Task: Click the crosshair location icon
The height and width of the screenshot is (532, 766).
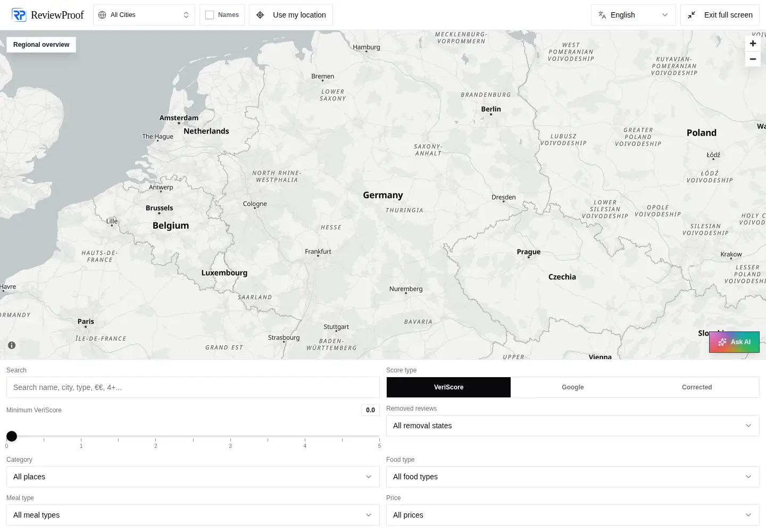Action: (x=260, y=15)
